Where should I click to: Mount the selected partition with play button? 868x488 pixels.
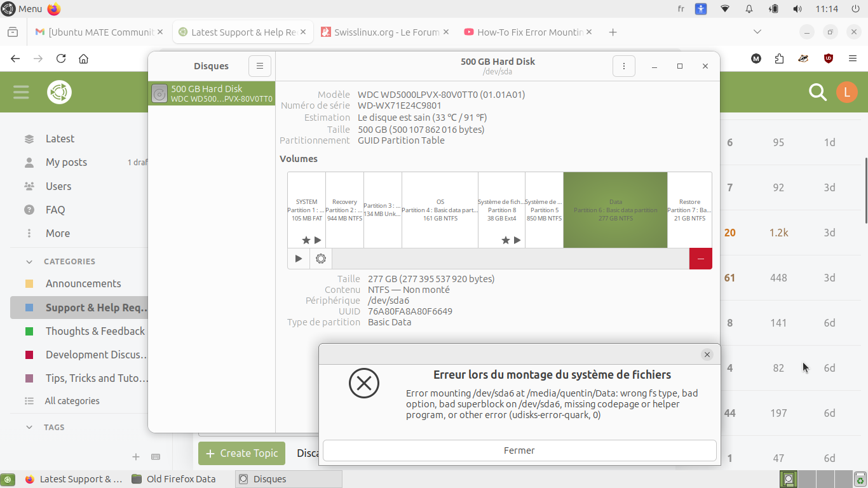point(299,259)
